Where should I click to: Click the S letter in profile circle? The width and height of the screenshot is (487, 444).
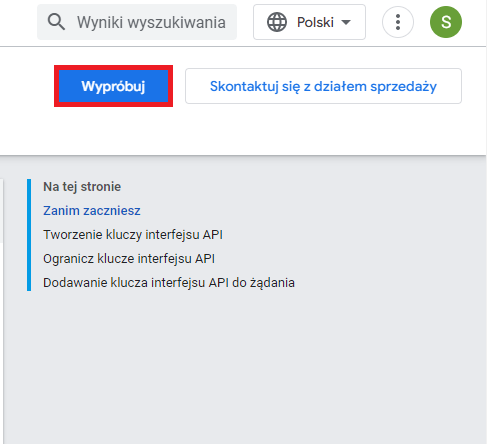coord(446,22)
